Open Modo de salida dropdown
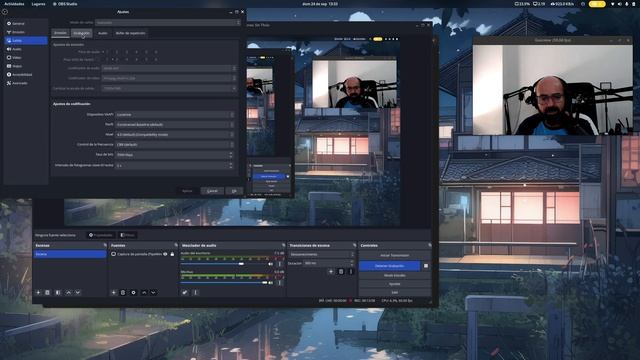 point(167,22)
